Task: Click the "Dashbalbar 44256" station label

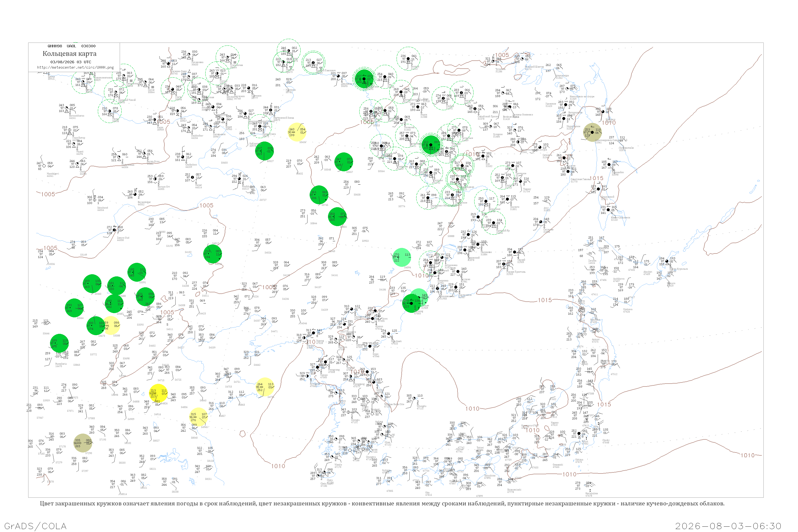Action: tap(197, 137)
